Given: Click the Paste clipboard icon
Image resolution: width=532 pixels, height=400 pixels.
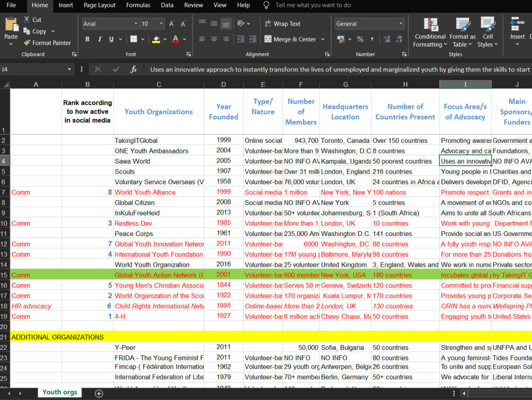Looking at the screenshot, I should click(11, 25).
